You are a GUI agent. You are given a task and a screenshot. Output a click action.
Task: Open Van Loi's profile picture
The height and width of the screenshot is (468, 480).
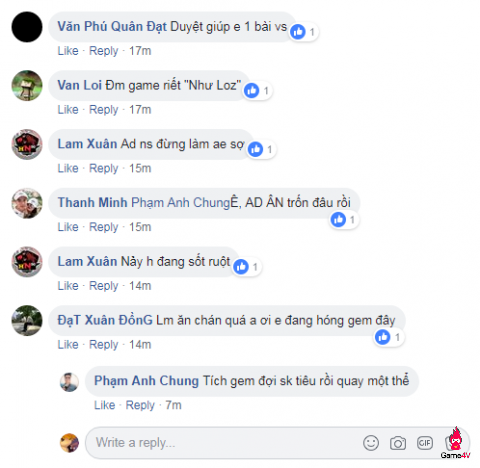tap(27, 85)
